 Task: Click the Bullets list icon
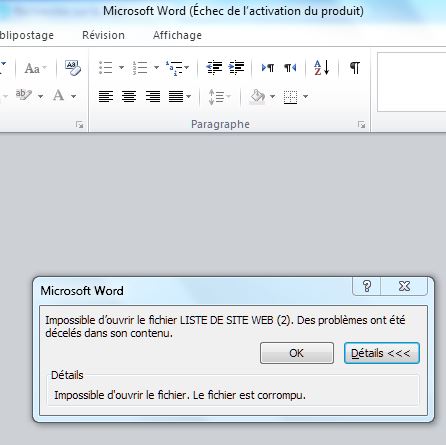[106, 68]
